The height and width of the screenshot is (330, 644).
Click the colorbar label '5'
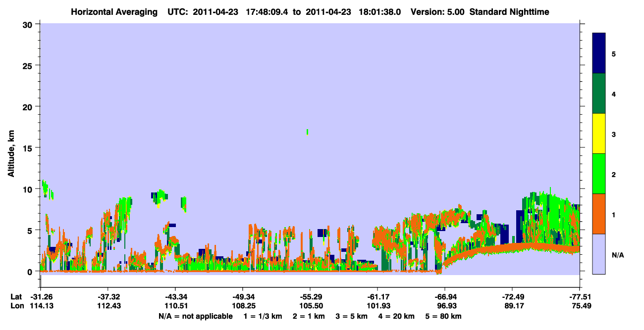tap(614, 53)
